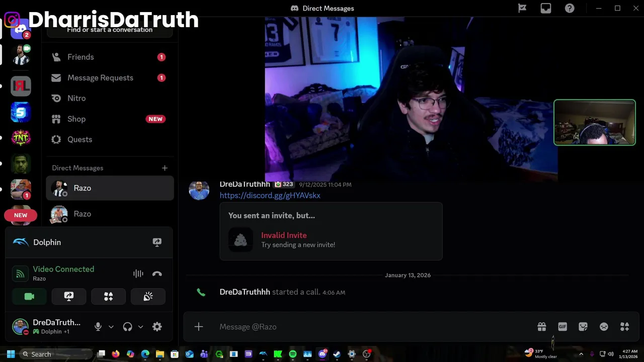
Task: Open the emoji picker
Action: point(604,327)
